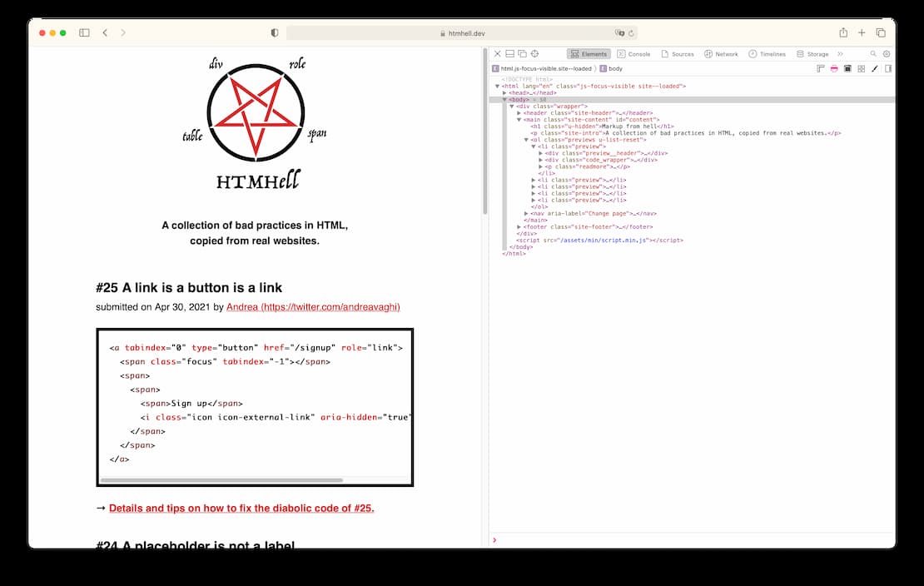Toggle the dark appearance icon in inspector
Screen dimensions: 924x586
(x=847, y=68)
